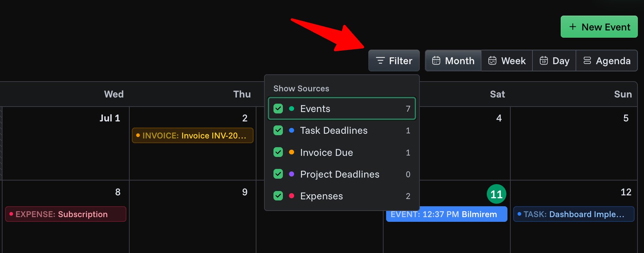
Task: Click the blue Task Deadlines color dot
Action: (x=292, y=130)
